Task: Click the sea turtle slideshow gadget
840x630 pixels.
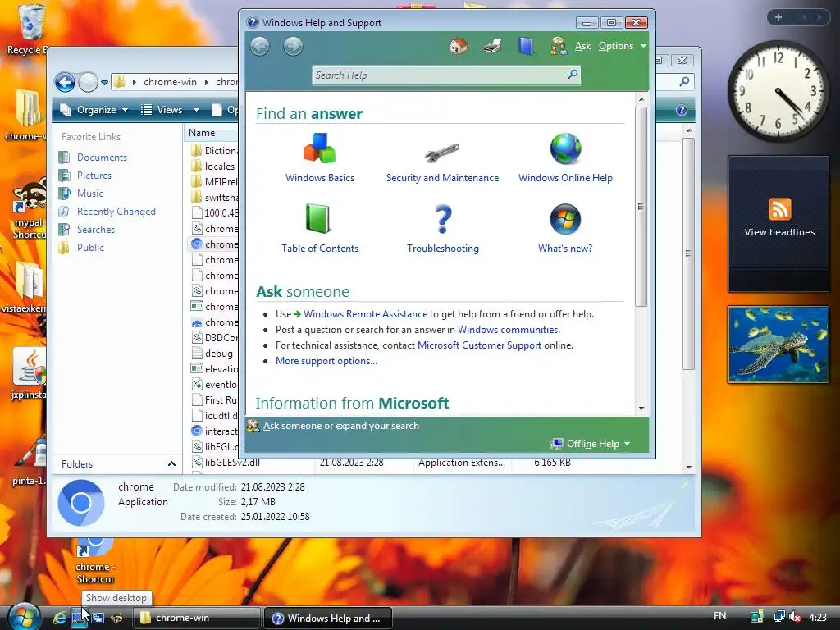Action: coord(778,345)
